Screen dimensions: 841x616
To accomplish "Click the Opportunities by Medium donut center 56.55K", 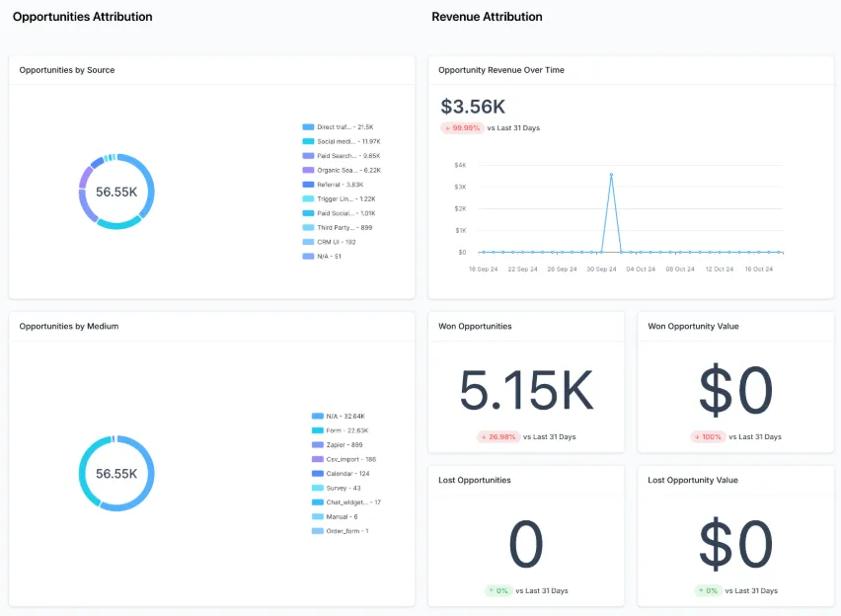I will click(116, 474).
